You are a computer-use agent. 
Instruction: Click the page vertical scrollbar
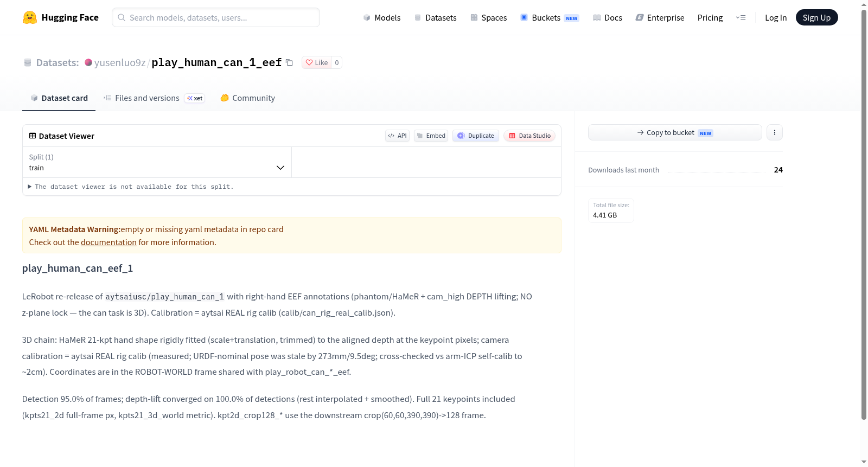(864, 214)
